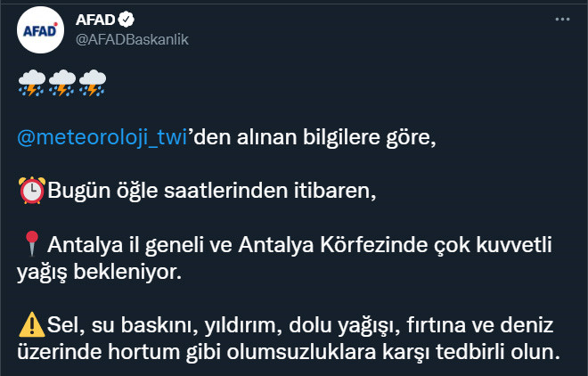The width and height of the screenshot is (588, 376).
Task: Open the @meteoroloji_twi mention
Action: [102, 137]
